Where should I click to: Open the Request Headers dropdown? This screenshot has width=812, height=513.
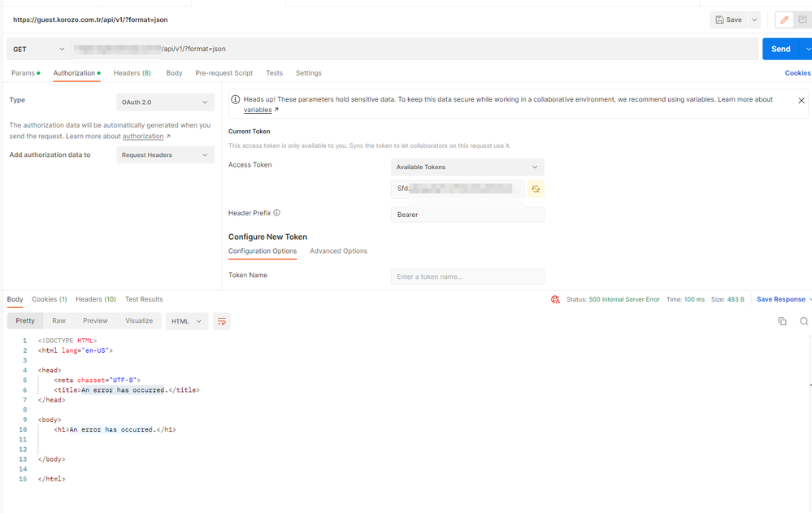pyautogui.click(x=165, y=155)
